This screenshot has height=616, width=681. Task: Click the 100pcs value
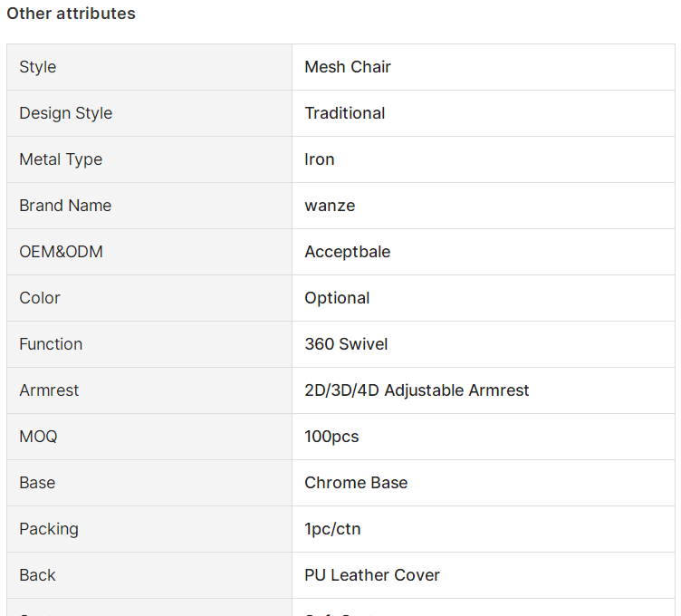click(331, 437)
